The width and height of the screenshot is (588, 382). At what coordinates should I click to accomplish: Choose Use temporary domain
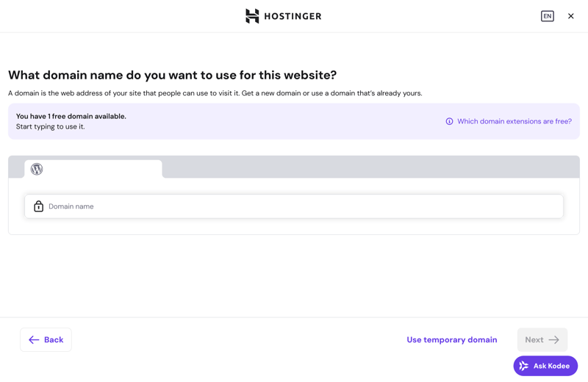[x=452, y=339]
